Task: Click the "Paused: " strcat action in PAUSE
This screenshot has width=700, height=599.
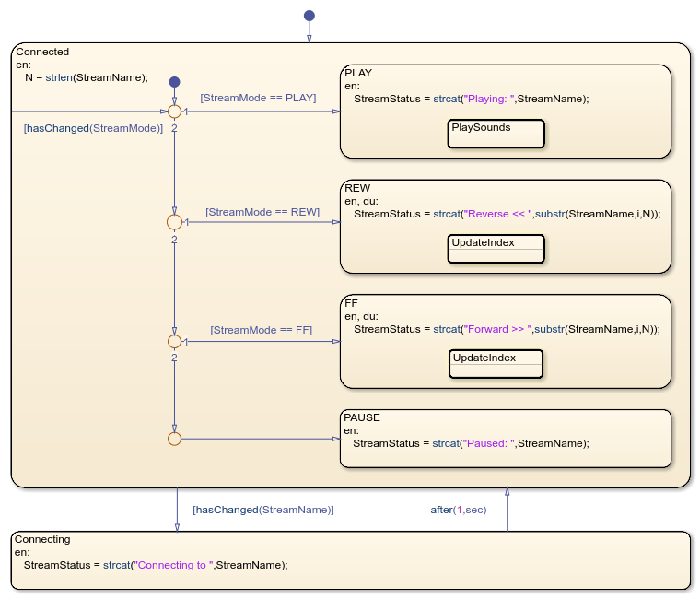Action: (471, 443)
